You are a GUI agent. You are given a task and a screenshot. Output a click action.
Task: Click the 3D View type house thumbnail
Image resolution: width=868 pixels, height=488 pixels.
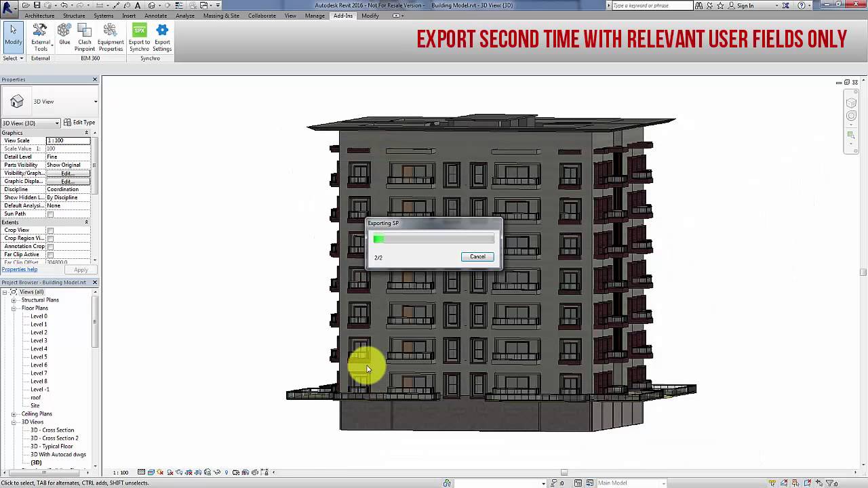tap(17, 102)
